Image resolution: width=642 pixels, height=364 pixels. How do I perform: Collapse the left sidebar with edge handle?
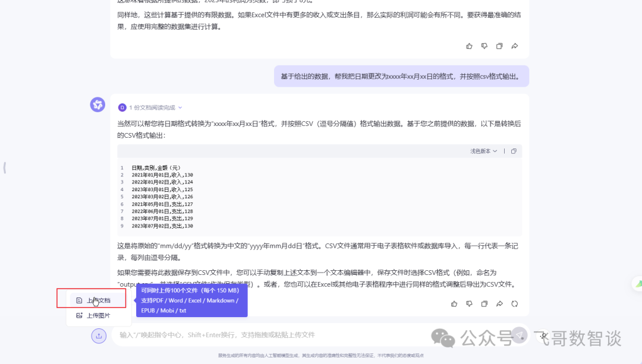(5, 167)
